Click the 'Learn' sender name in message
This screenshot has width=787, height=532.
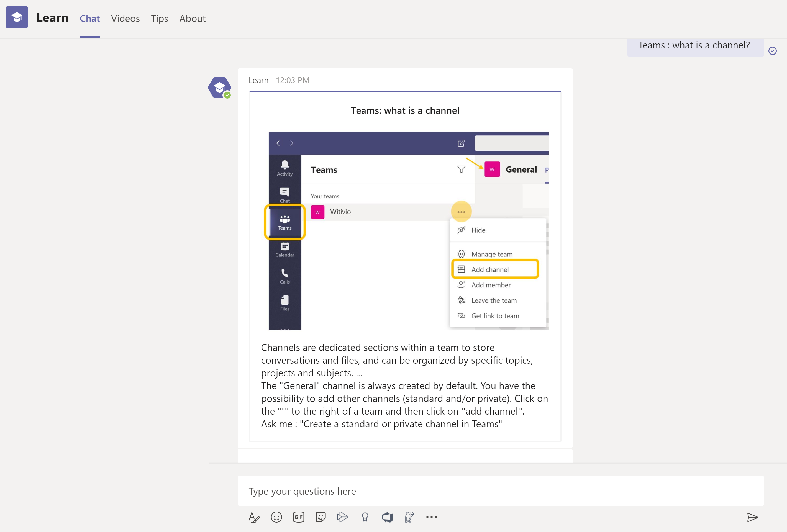coord(258,80)
